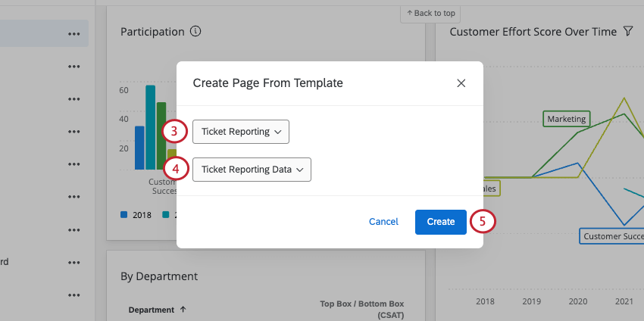The height and width of the screenshot is (321, 644).
Task: Click the Back to top button
Action: [430, 13]
